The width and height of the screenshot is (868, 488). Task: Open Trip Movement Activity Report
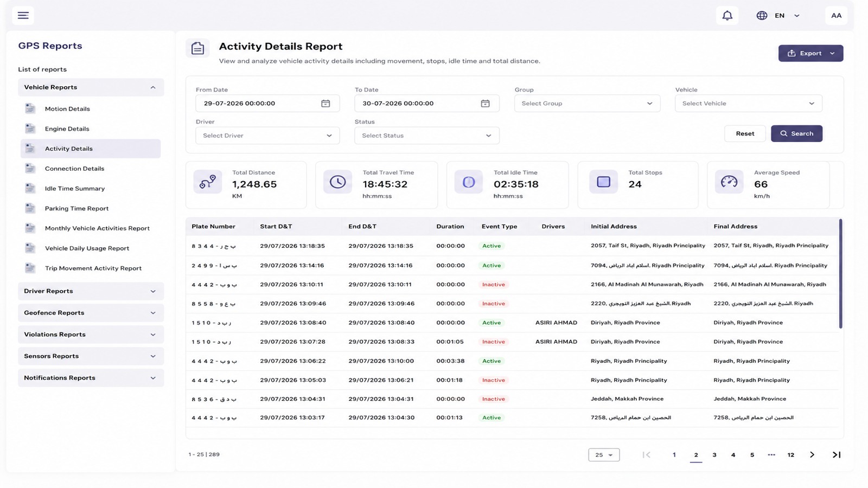tap(93, 268)
